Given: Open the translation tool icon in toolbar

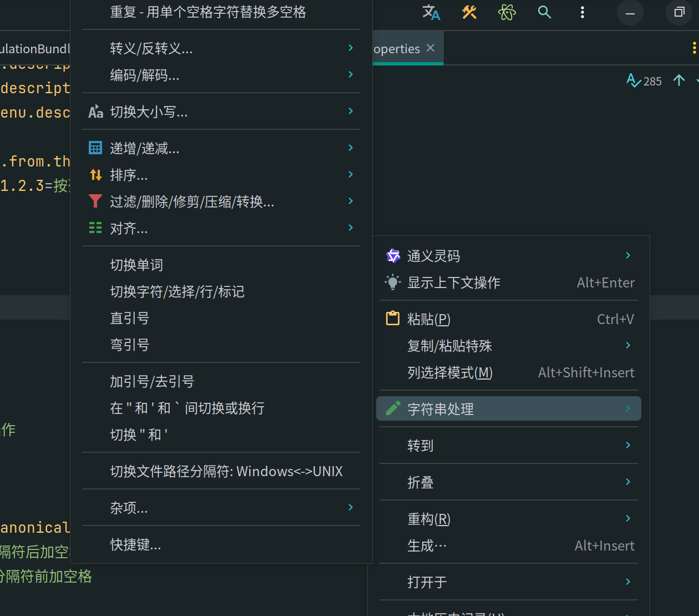Looking at the screenshot, I should [431, 12].
